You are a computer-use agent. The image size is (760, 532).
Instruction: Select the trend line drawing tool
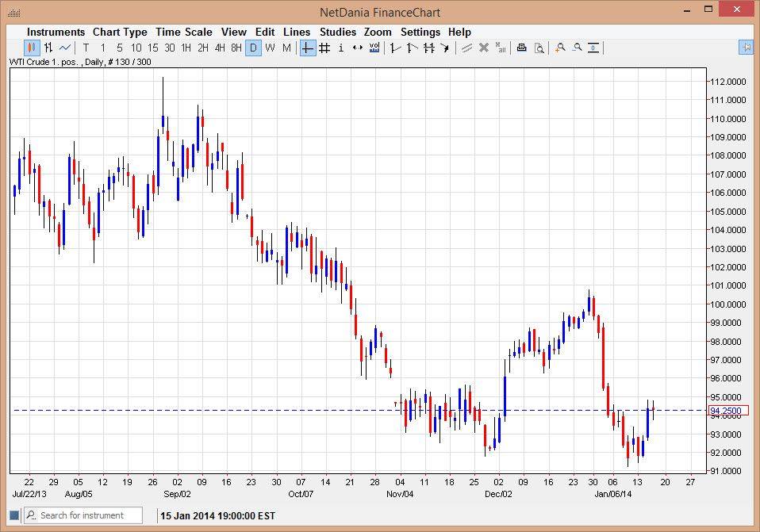(x=394, y=48)
